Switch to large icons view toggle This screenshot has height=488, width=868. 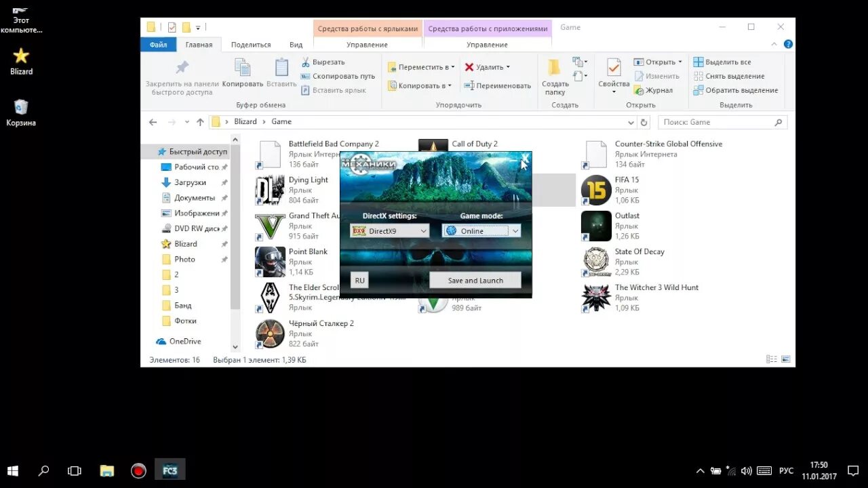pos(785,359)
